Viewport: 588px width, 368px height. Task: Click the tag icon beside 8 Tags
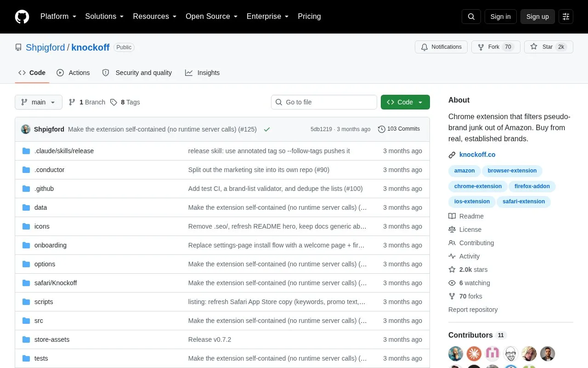click(113, 102)
